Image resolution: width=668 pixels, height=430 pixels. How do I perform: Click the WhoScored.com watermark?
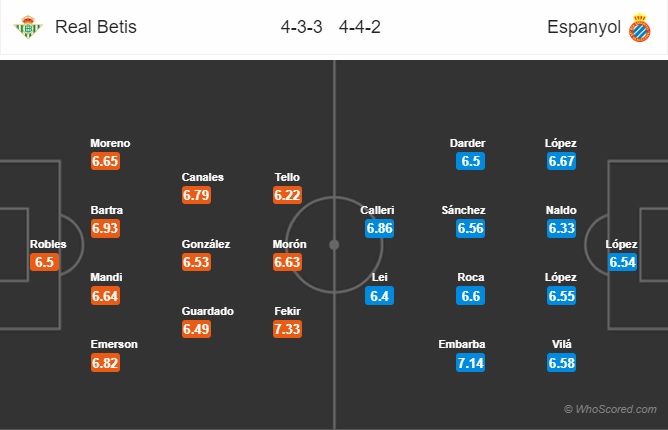coord(610,409)
